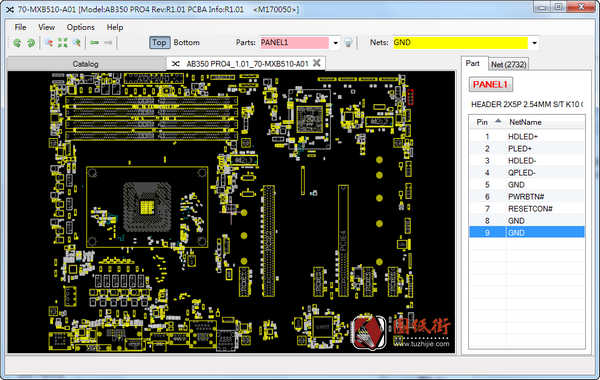600x380 pixels.
Task: Open the View menu
Action: coord(46,27)
